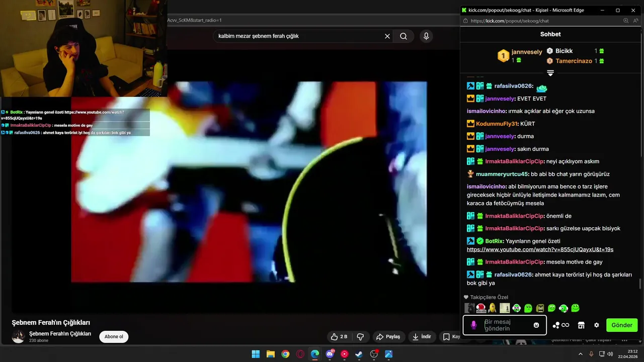
Task: Switch to Microsoft Edge in the taskbar
Action: (x=315, y=354)
